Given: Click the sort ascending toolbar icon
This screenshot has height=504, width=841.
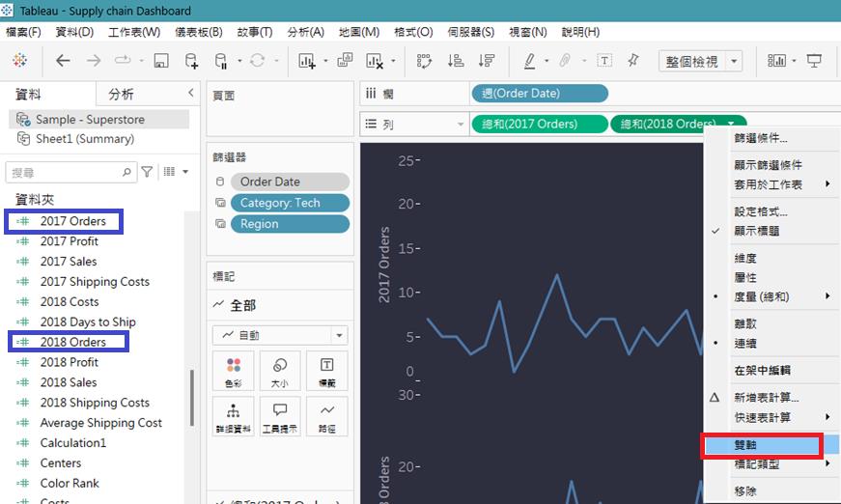Looking at the screenshot, I should pyautogui.click(x=455, y=61).
